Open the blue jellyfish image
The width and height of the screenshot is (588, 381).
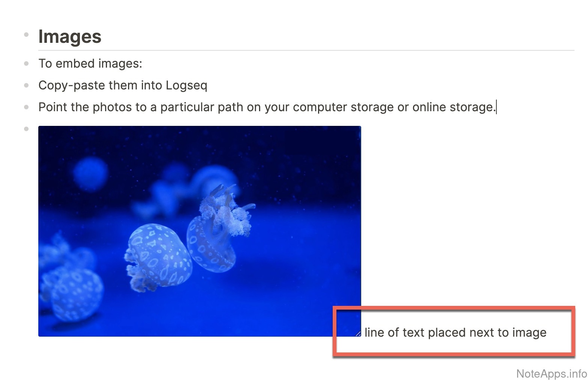pyautogui.click(x=200, y=231)
